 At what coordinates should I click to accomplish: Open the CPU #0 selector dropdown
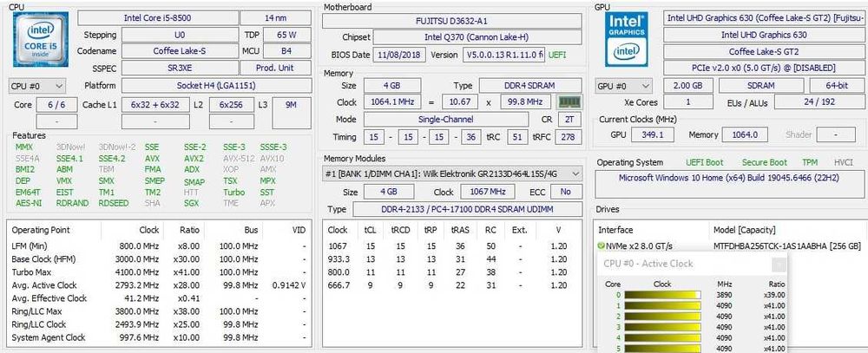(x=37, y=86)
